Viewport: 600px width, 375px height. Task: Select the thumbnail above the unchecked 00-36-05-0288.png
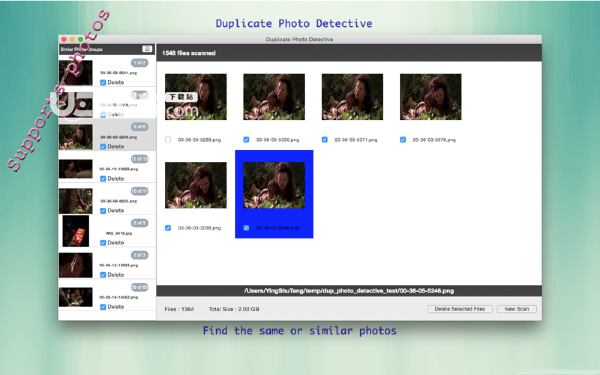(196, 97)
